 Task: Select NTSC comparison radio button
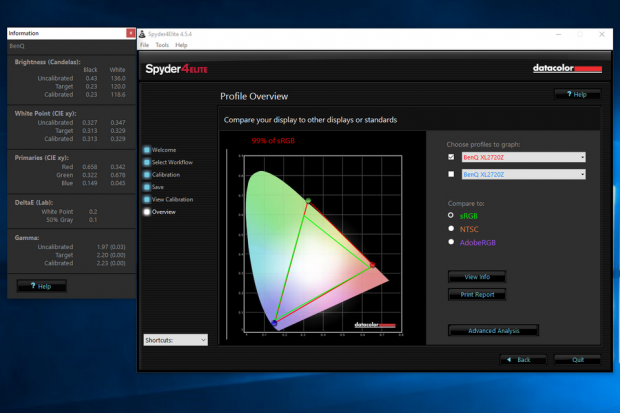coord(452,227)
